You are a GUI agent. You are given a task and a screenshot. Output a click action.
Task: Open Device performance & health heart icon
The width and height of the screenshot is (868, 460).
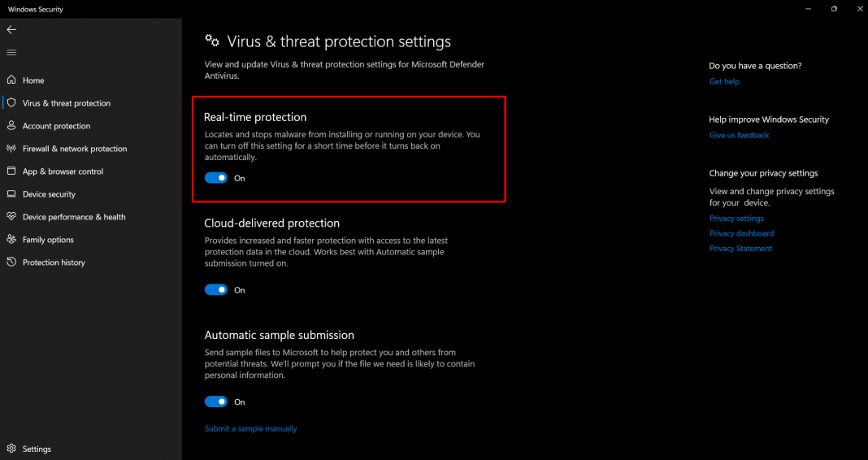[11, 217]
